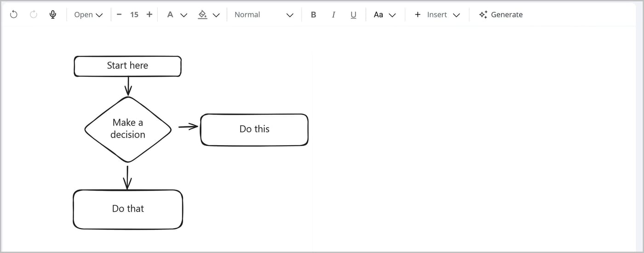Toggle bold formatting
Image resolution: width=644 pixels, height=253 pixels.
click(x=314, y=15)
